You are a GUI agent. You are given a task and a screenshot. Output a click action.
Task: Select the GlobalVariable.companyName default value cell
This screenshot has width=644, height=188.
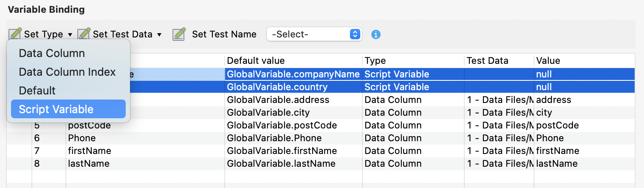[293, 74]
